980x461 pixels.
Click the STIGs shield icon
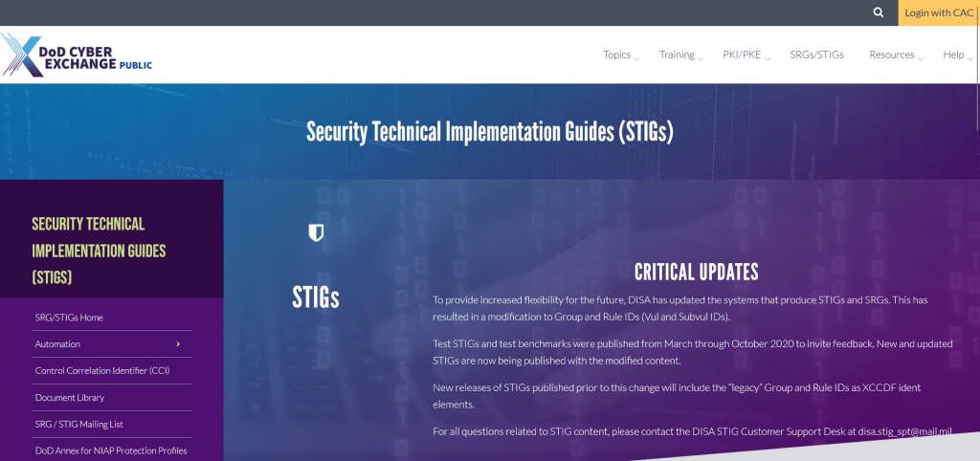[316, 233]
